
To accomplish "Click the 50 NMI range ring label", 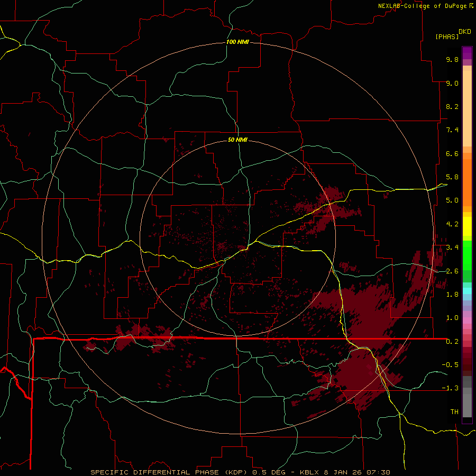I will click(237, 140).
